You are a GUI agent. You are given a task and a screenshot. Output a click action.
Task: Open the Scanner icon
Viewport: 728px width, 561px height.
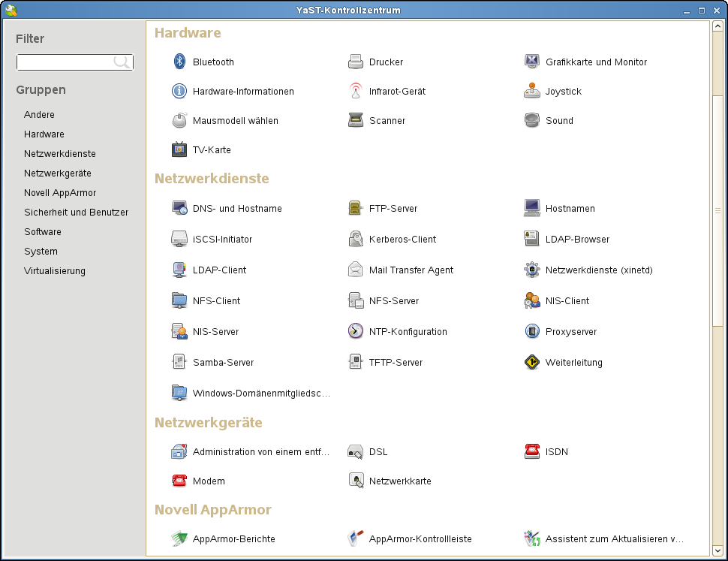tap(356, 120)
